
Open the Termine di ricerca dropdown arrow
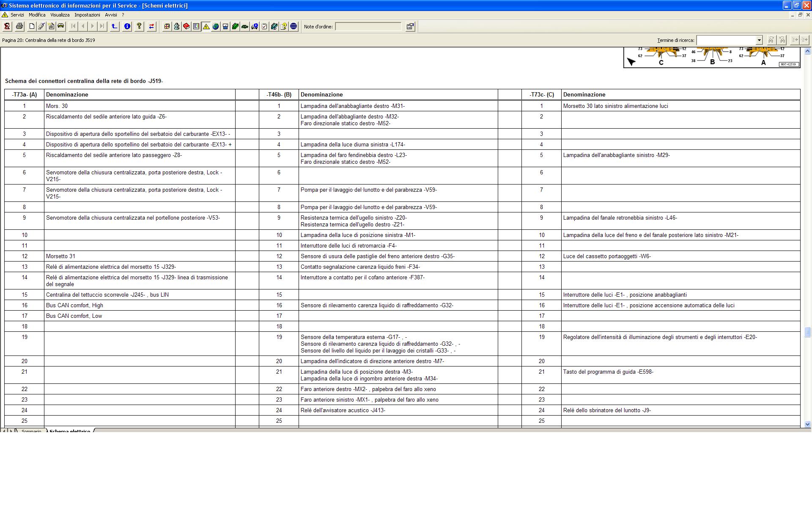[759, 40]
